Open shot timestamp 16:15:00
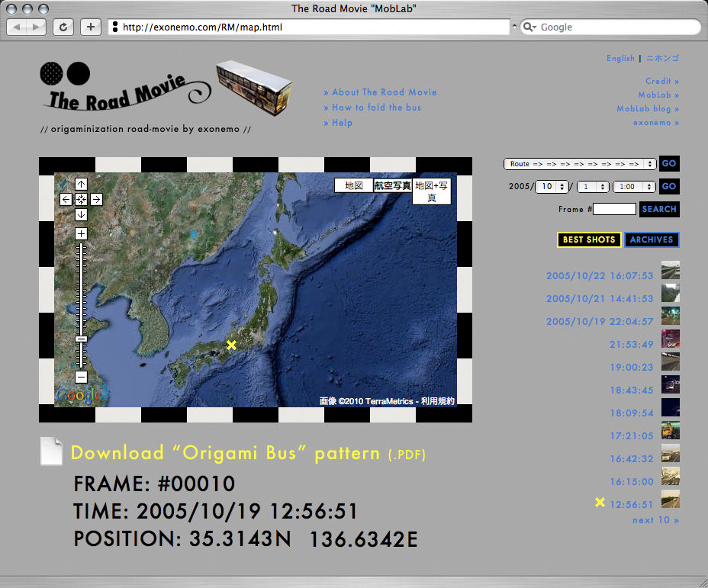The width and height of the screenshot is (708, 588). tap(632, 482)
